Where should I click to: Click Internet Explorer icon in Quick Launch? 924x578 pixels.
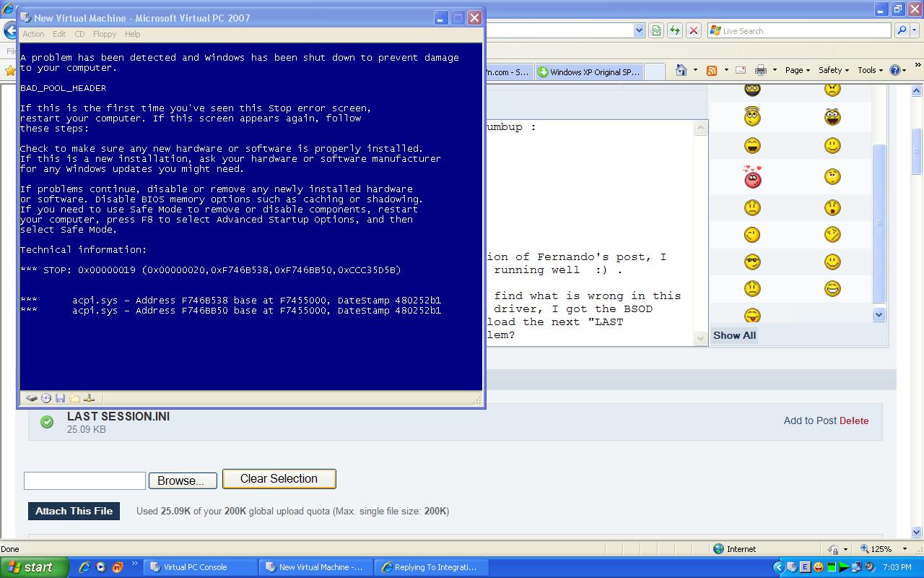pyautogui.click(x=84, y=567)
